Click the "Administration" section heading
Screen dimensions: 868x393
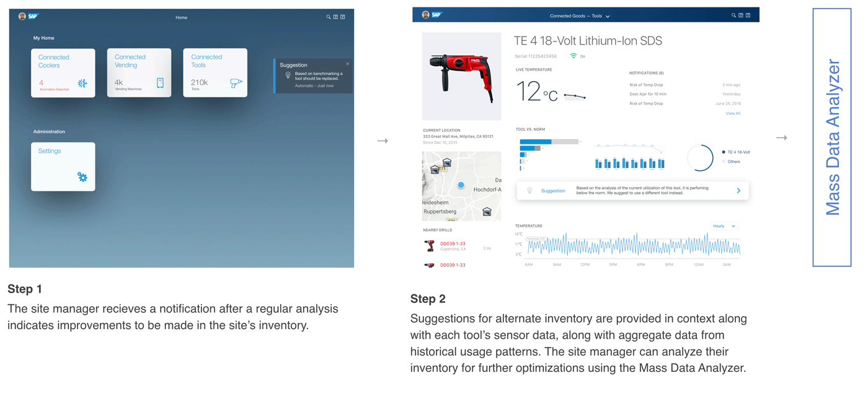pyautogui.click(x=49, y=131)
